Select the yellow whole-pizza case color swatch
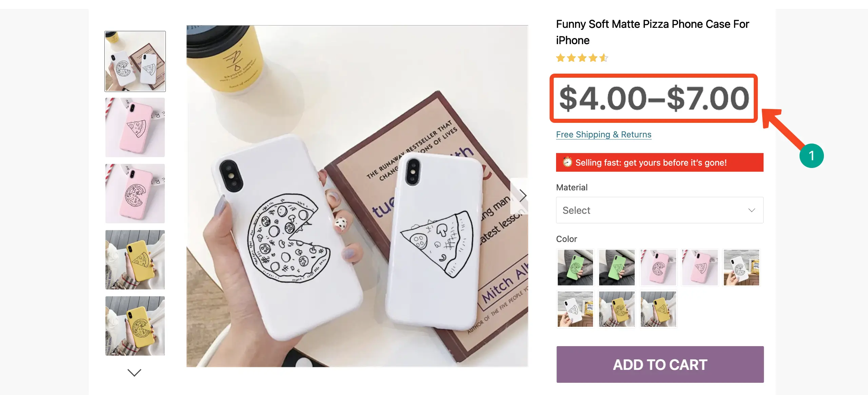 (x=616, y=309)
